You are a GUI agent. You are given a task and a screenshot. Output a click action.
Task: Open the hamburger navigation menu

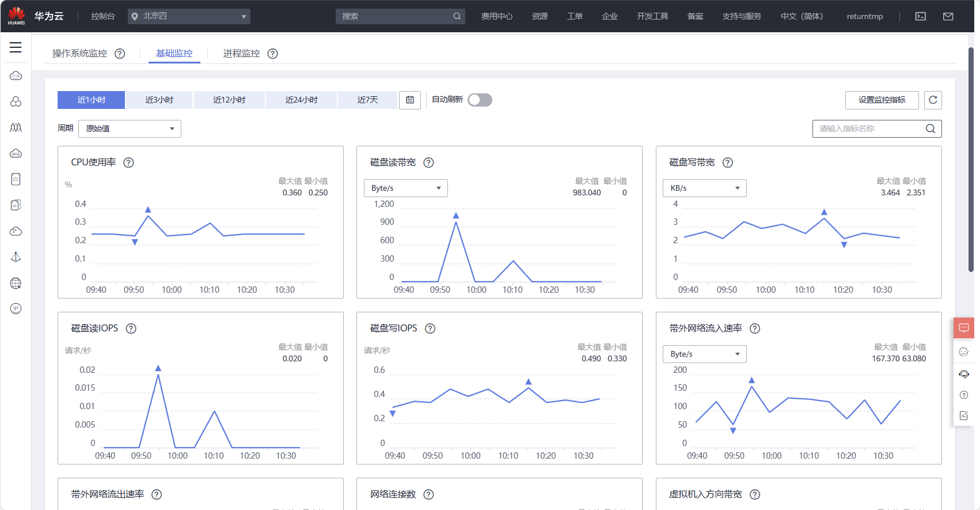(x=16, y=47)
